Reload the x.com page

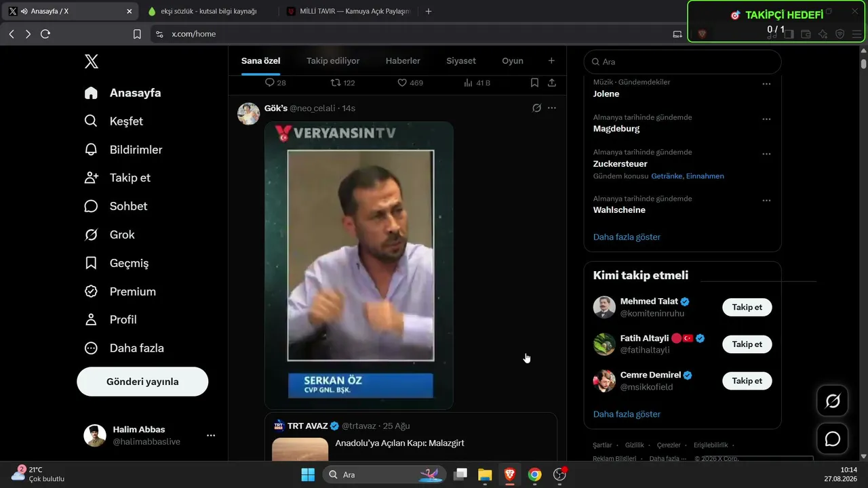point(45,34)
